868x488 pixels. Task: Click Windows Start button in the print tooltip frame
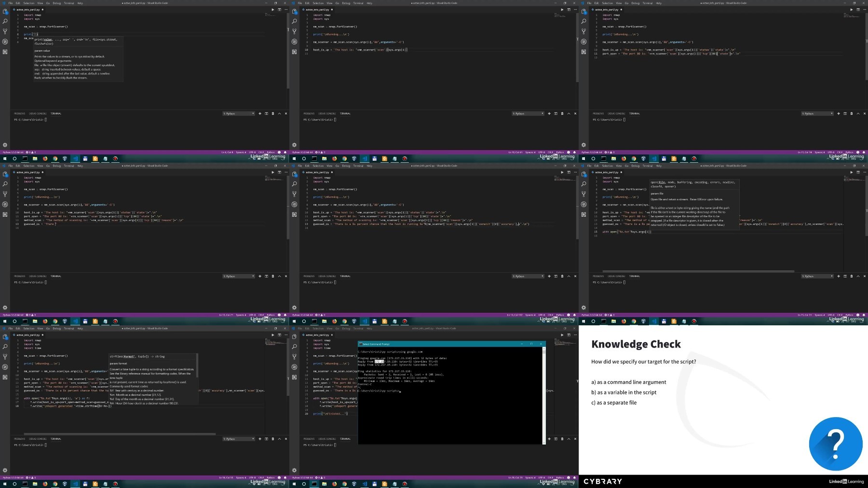[5, 158]
